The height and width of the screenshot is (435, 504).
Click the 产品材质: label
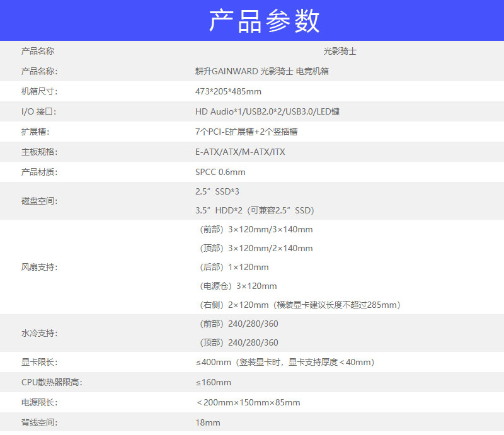tap(39, 172)
